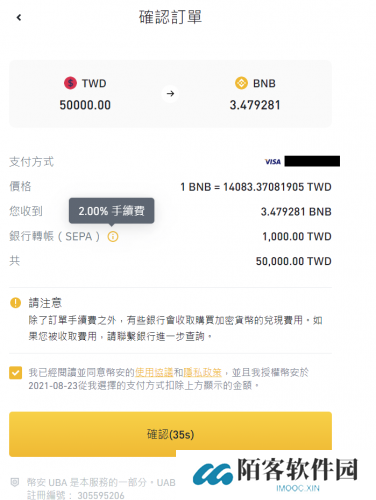The height and width of the screenshot is (500, 376).
Task: Click the yellow warning notice icon
Action: click(x=16, y=303)
